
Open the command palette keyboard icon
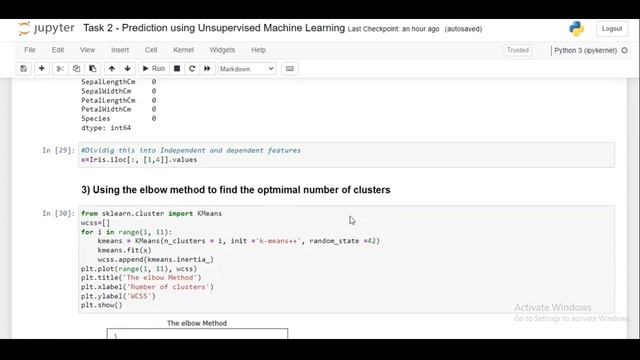click(290, 69)
